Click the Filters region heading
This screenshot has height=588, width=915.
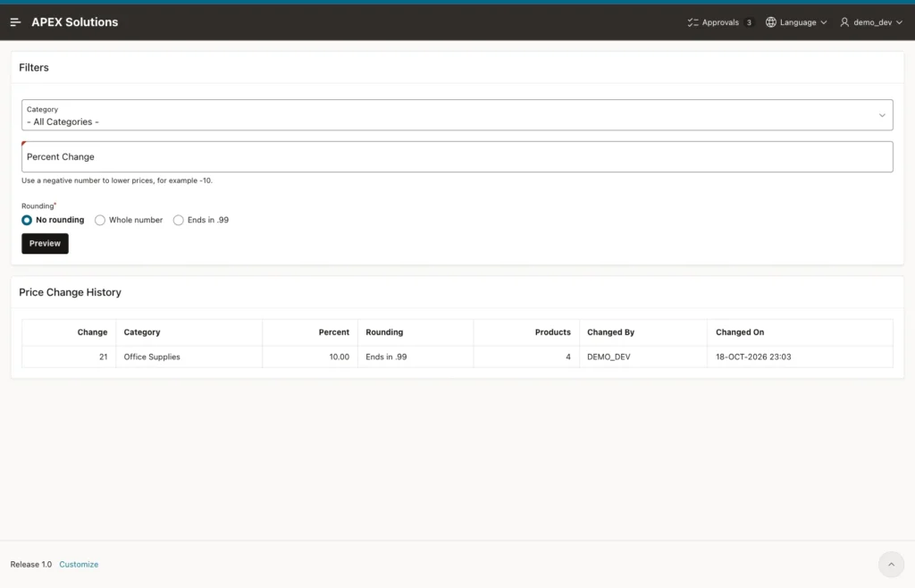(x=34, y=68)
